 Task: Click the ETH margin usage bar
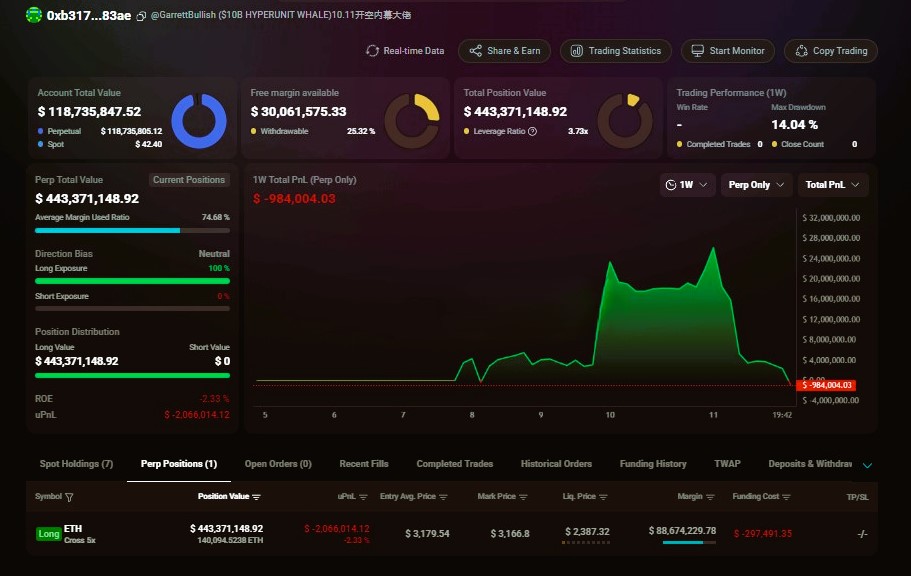coord(689,542)
